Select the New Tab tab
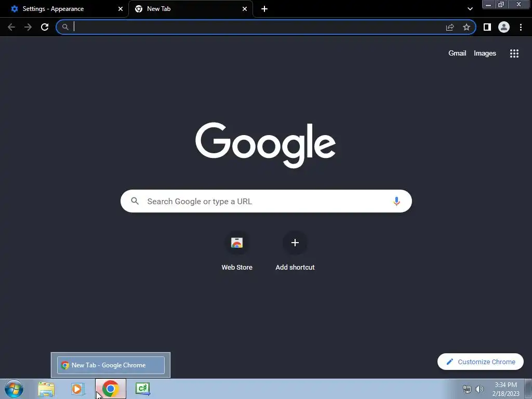 coord(190,9)
